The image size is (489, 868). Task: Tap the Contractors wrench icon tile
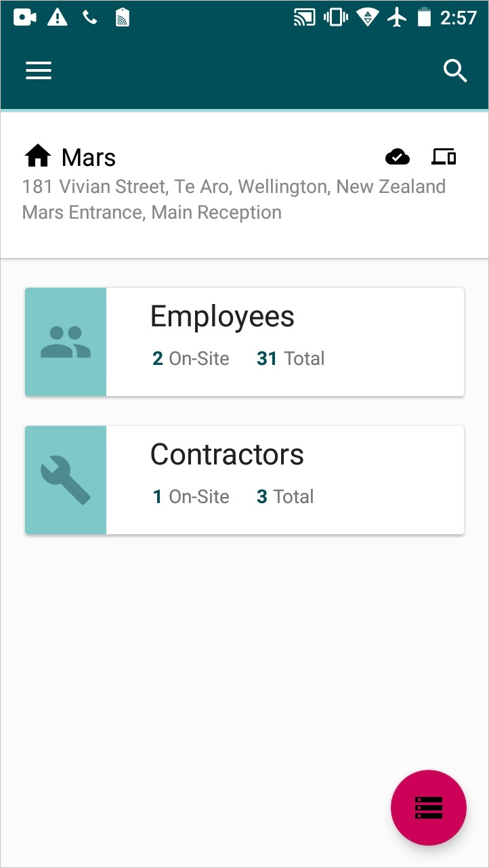pyautogui.click(x=66, y=480)
